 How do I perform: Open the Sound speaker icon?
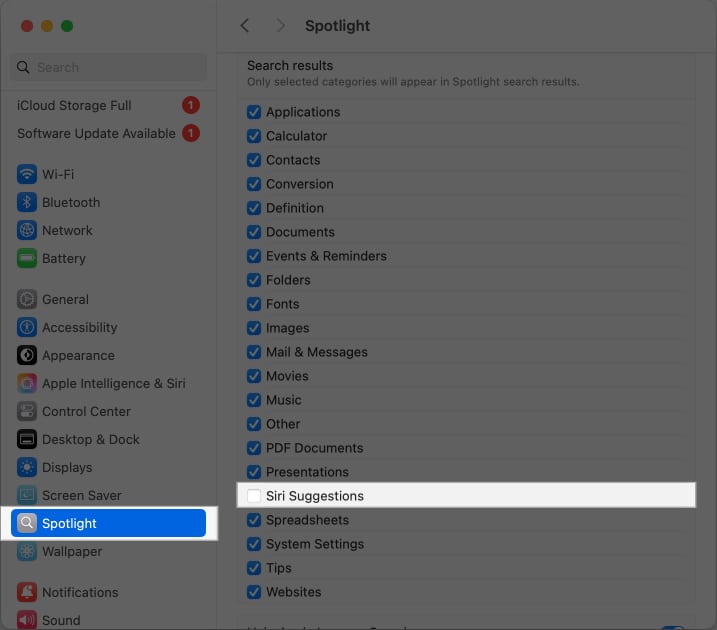point(27,620)
